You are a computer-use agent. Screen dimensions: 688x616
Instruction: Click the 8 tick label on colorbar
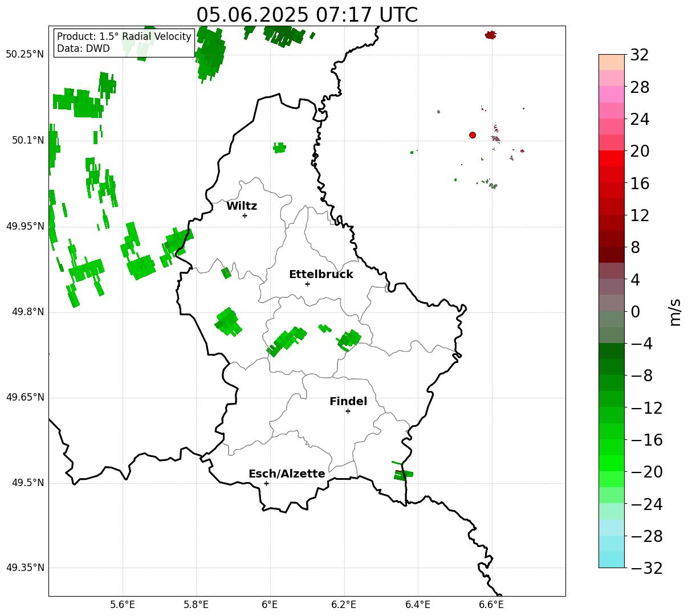[635, 248]
